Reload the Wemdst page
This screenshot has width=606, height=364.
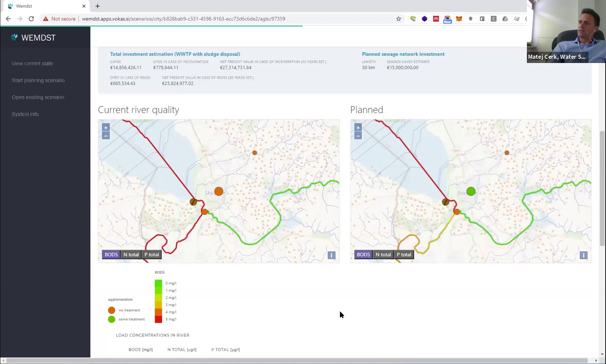point(31,19)
